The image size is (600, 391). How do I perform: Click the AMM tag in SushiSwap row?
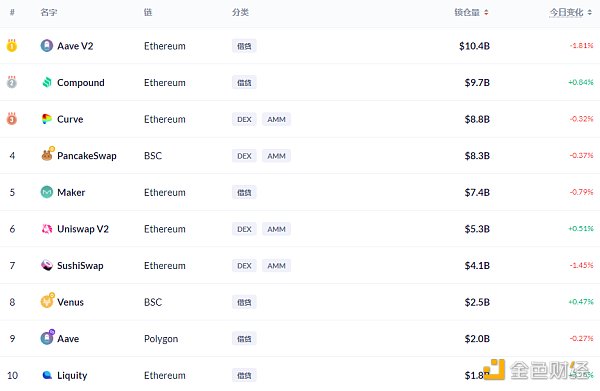[x=276, y=266]
